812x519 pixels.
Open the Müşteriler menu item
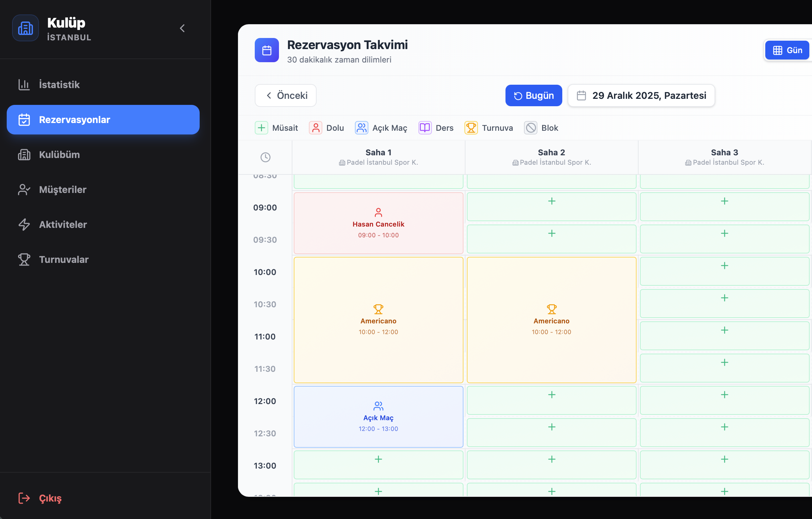point(63,190)
